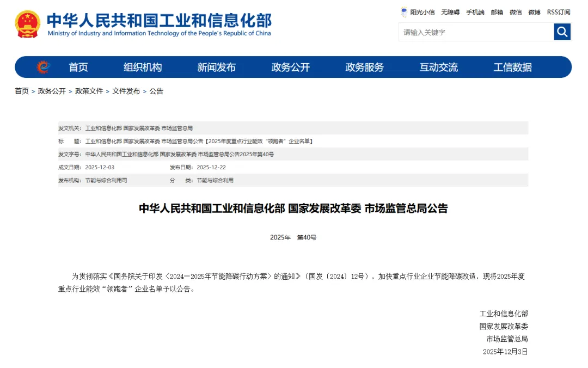Click the signature 市场监管总局
This screenshot has height=368, width=588.
[507, 339]
